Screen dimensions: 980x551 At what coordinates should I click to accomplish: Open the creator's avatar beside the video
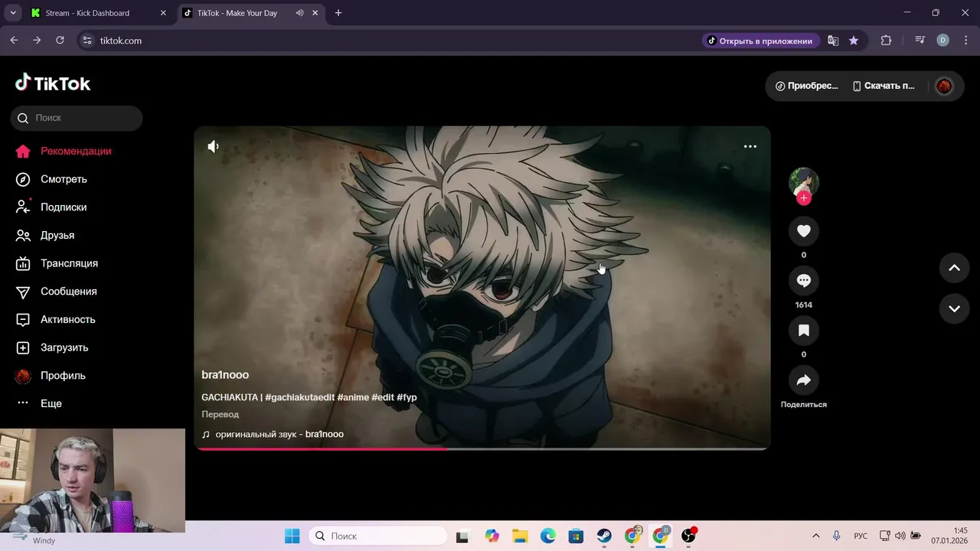tap(803, 182)
